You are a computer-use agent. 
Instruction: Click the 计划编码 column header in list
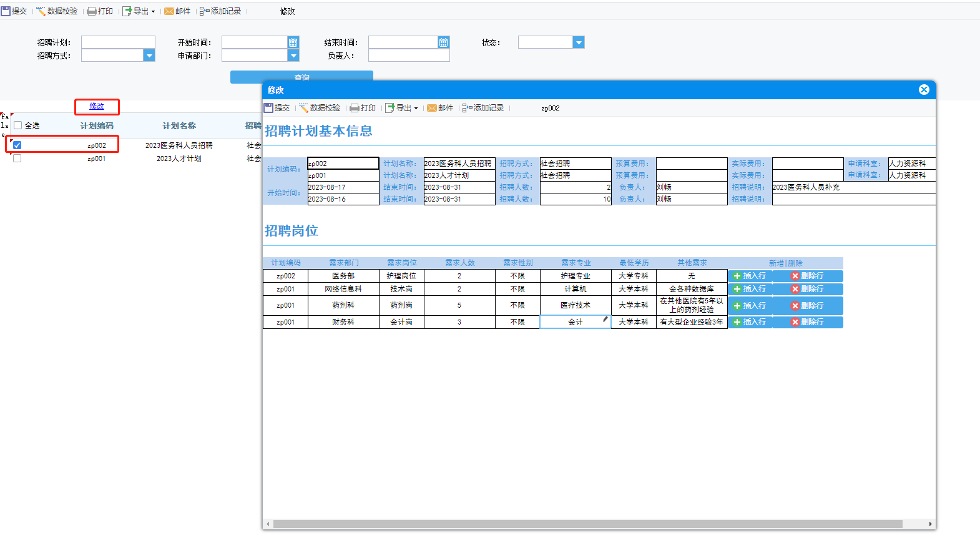(97, 125)
